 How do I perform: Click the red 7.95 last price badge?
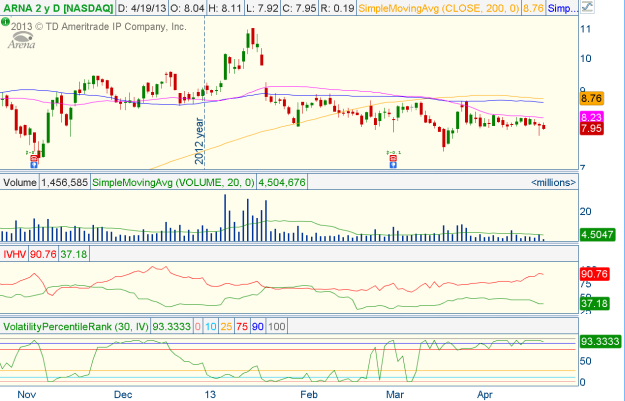point(590,129)
